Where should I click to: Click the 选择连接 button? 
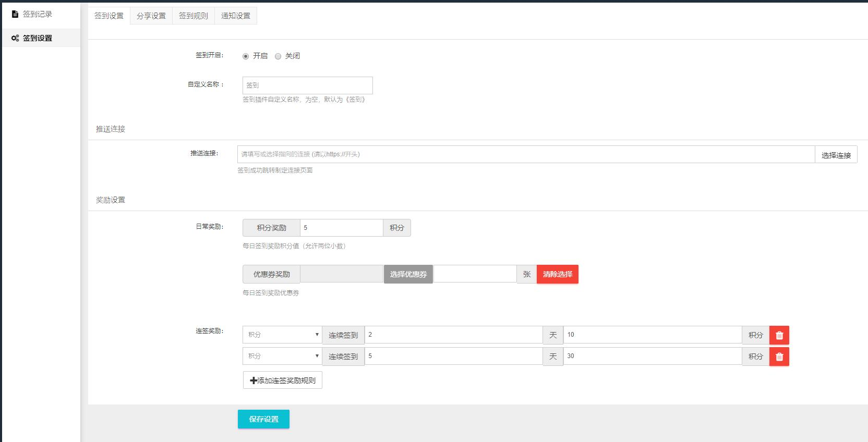tap(836, 155)
